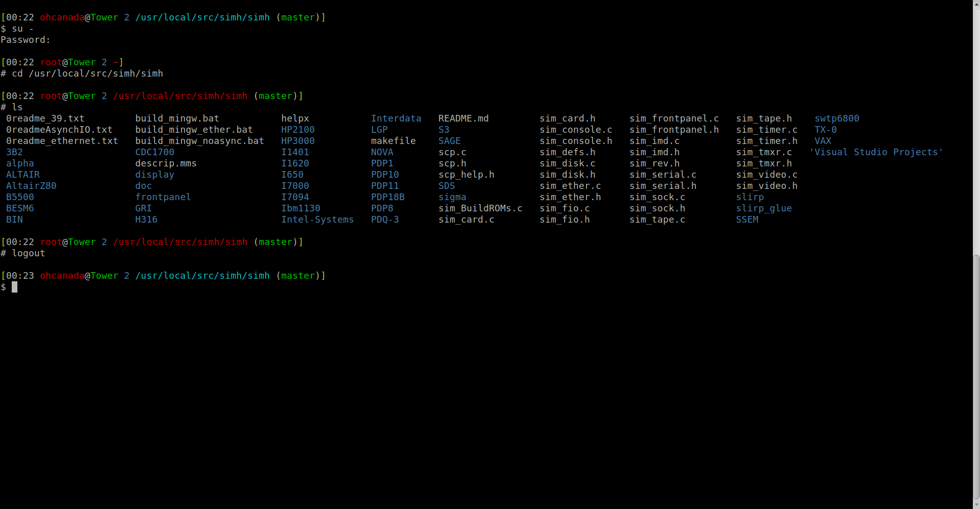Select the sim_BuildROMs.c file name
This screenshot has height=509, width=980.
[480, 208]
